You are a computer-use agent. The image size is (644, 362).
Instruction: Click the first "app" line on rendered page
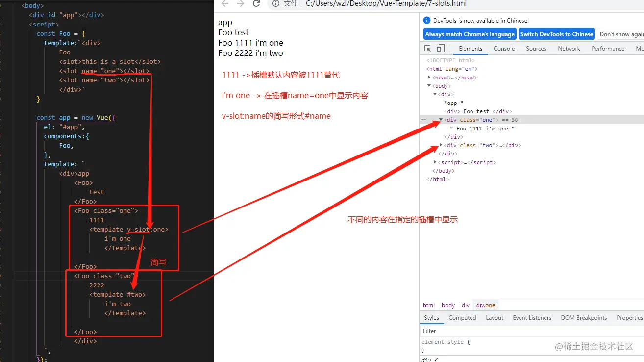point(225,23)
